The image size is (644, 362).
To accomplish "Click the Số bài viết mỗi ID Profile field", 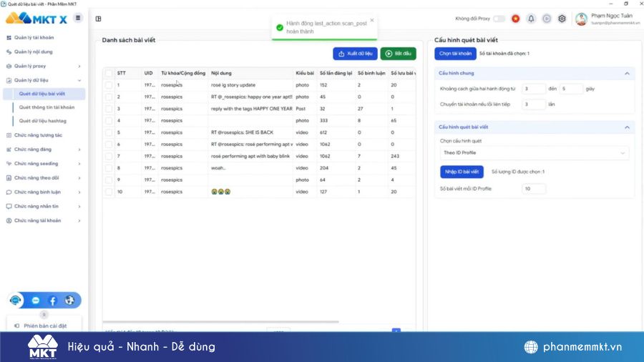I will 534,189.
